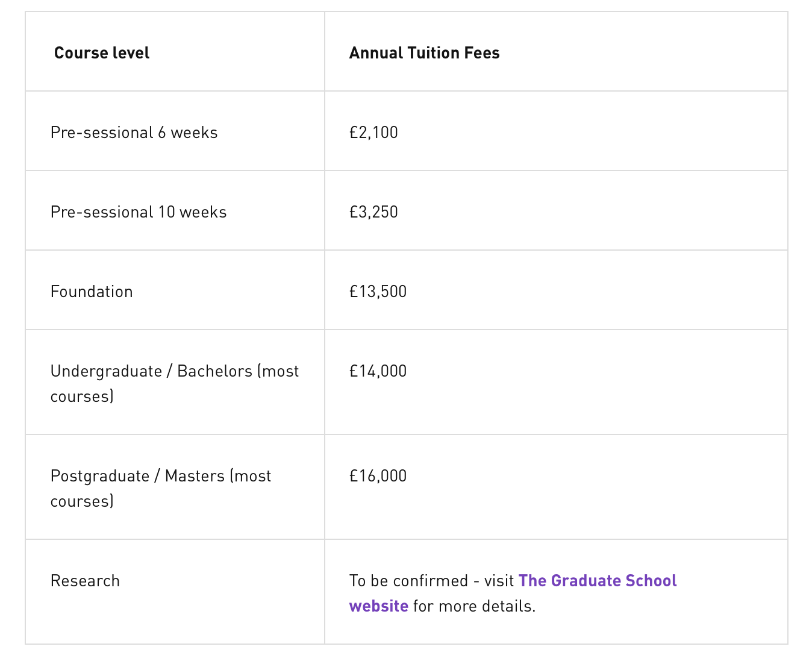Click the Pre-sessional 6 weeks cell
This screenshot has width=812, height=664.
point(134,132)
